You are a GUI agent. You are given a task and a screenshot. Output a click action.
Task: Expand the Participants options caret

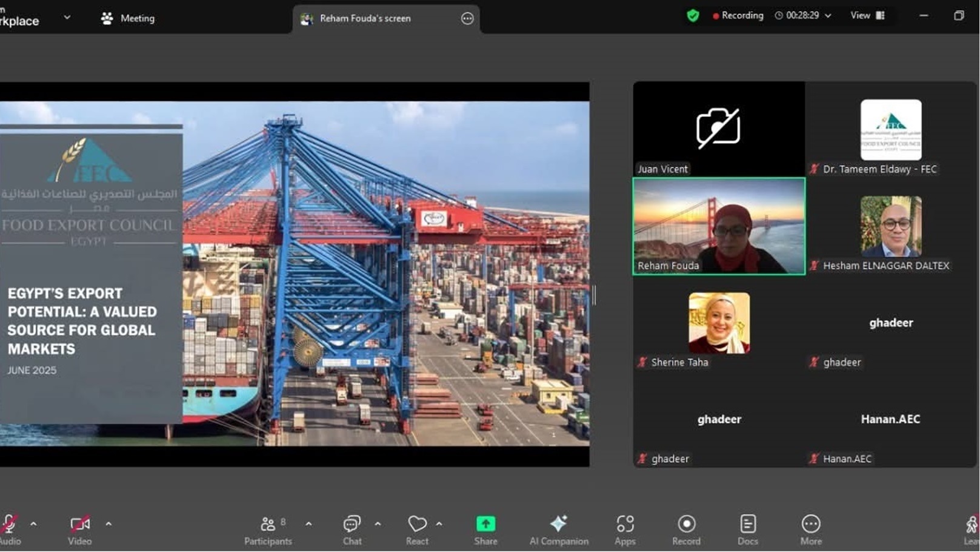(x=308, y=523)
